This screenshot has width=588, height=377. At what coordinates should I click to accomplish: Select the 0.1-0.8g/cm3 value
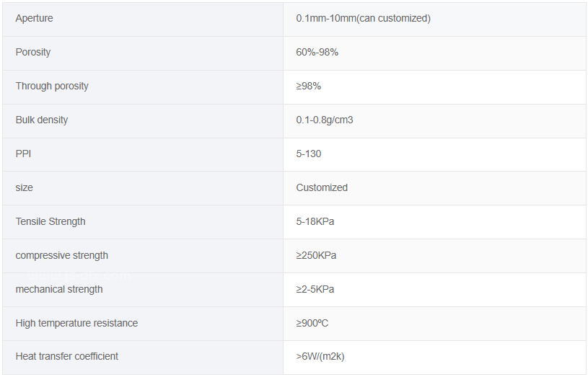[x=325, y=120]
